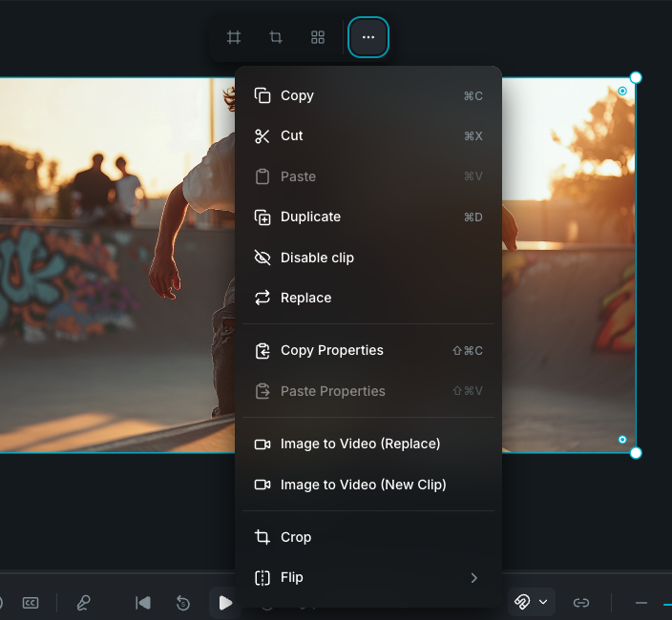Select Crop in the context menu
This screenshot has height=620, width=672.
[x=368, y=537]
